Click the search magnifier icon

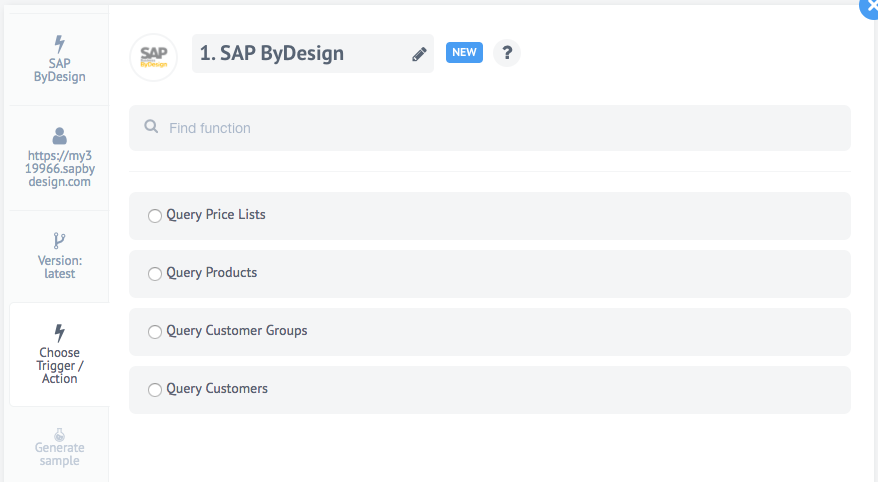pos(151,127)
